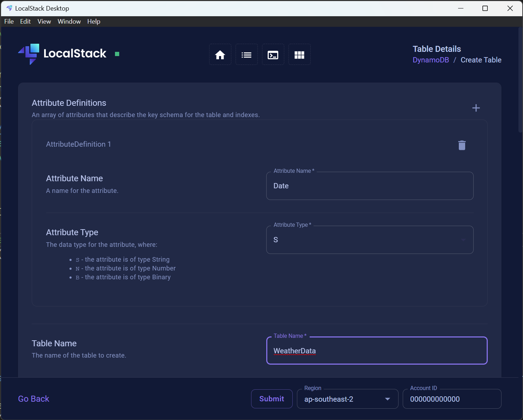Click the green status indicator beside LocalStack
The width and height of the screenshot is (523, 420).
(x=117, y=54)
